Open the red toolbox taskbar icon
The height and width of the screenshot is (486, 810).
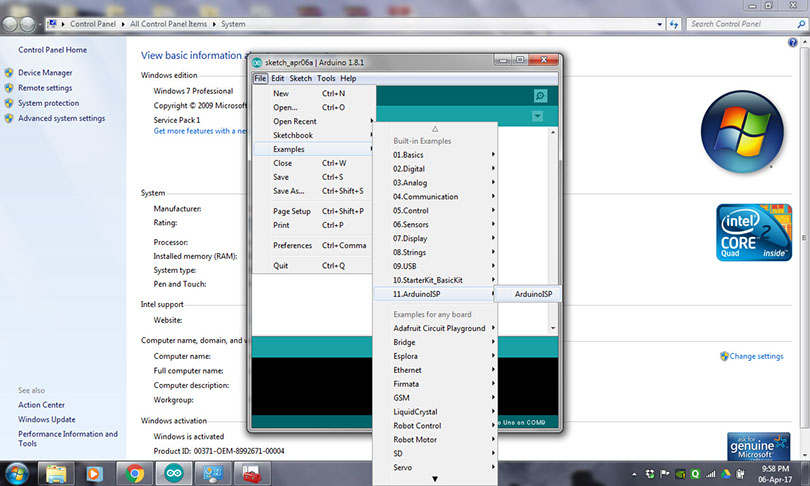coord(252,473)
